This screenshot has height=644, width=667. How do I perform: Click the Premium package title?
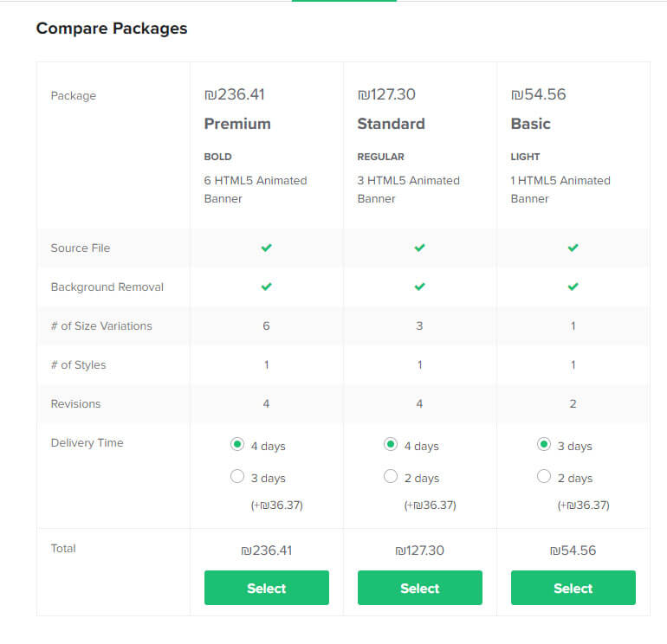pyautogui.click(x=237, y=124)
